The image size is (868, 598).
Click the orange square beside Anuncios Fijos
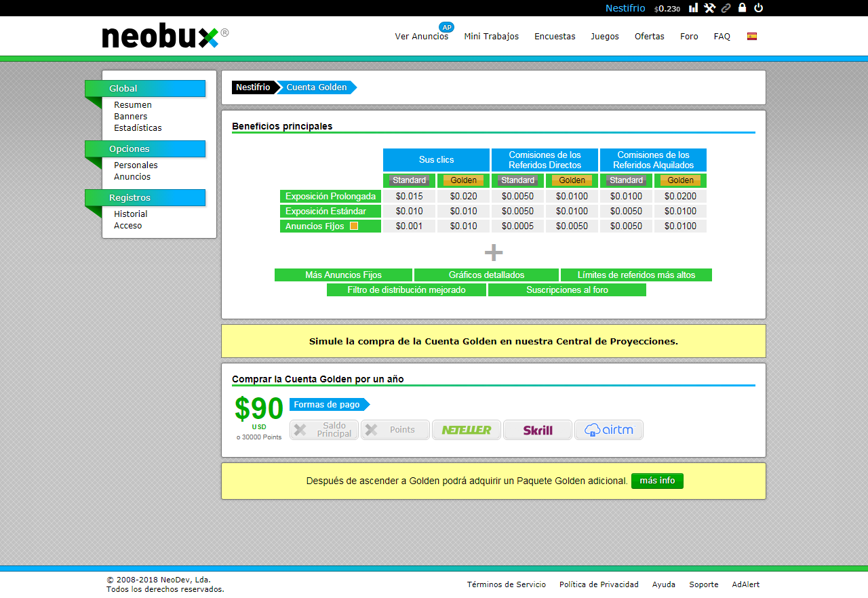click(354, 226)
